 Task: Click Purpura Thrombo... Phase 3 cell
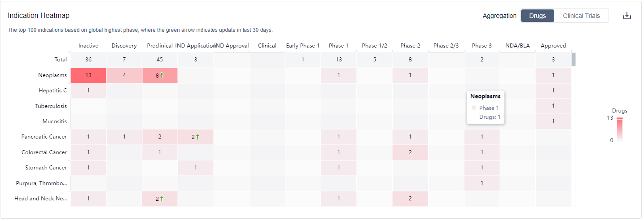pyautogui.click(x=482, y=183)
